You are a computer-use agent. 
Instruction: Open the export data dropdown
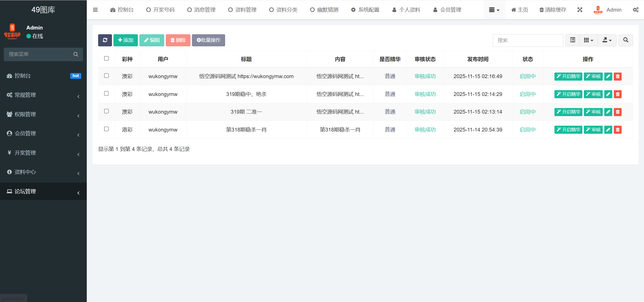coord(607,40)
